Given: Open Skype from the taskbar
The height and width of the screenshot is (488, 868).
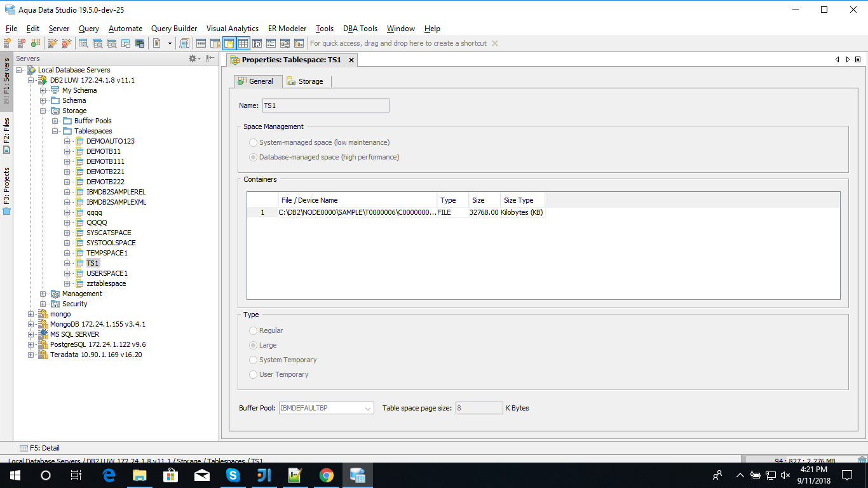Looking at the screenshot, I should click(x=233, y=475).
